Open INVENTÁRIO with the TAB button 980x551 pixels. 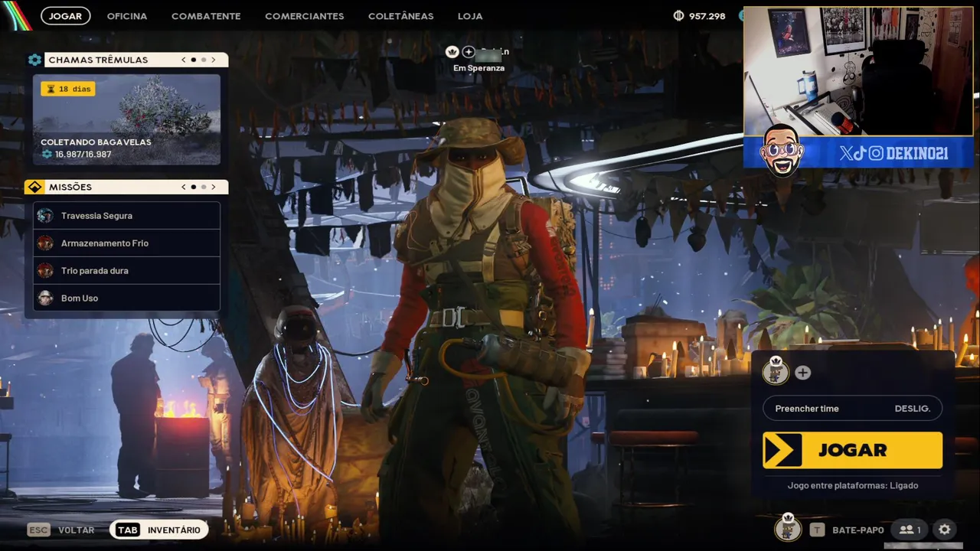pos(158,530)
